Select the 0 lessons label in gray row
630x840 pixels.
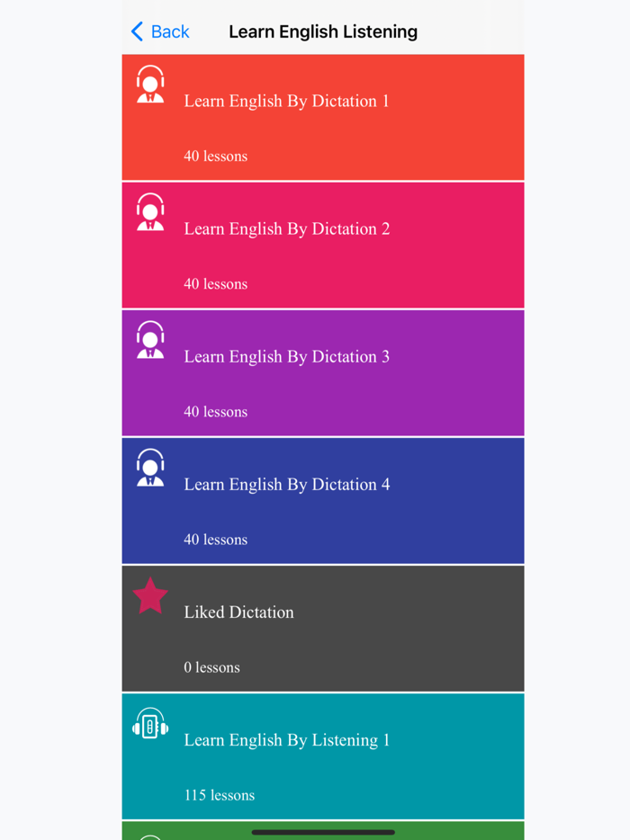[x=211, y=667]
